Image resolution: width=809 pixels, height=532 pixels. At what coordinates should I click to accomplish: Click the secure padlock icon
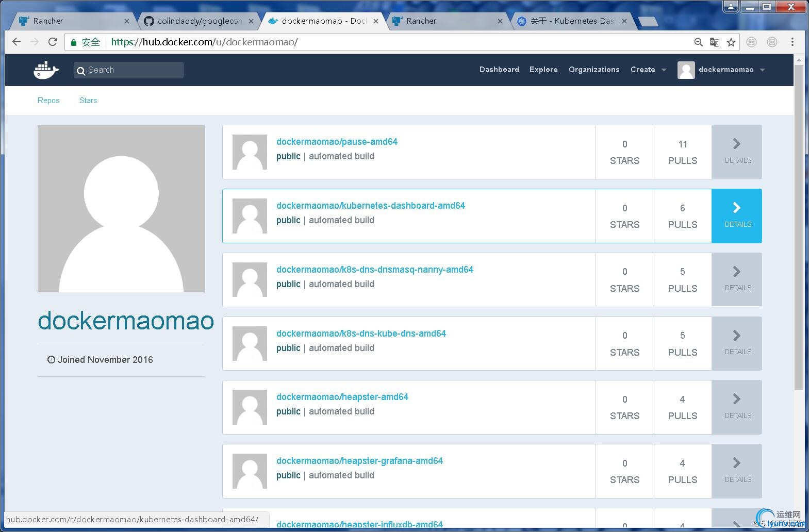[74, 42]
